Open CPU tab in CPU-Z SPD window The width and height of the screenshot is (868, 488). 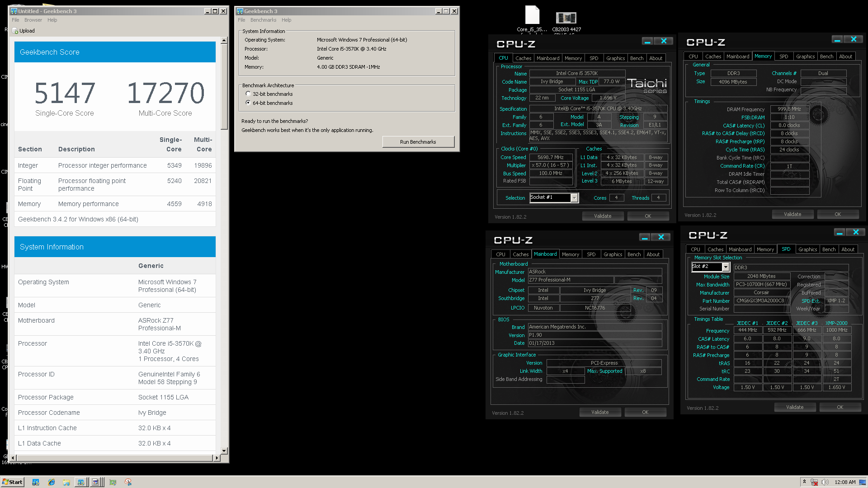pos(695,249)
